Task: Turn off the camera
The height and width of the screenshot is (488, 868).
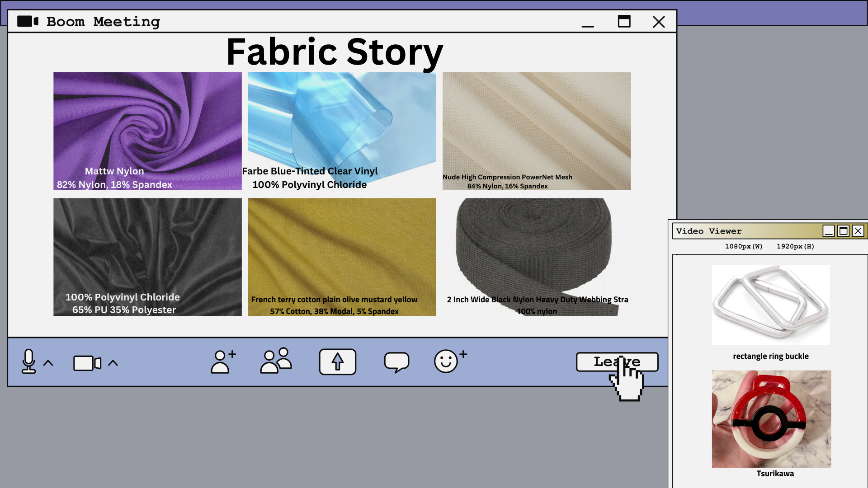Action: [87, 363]
